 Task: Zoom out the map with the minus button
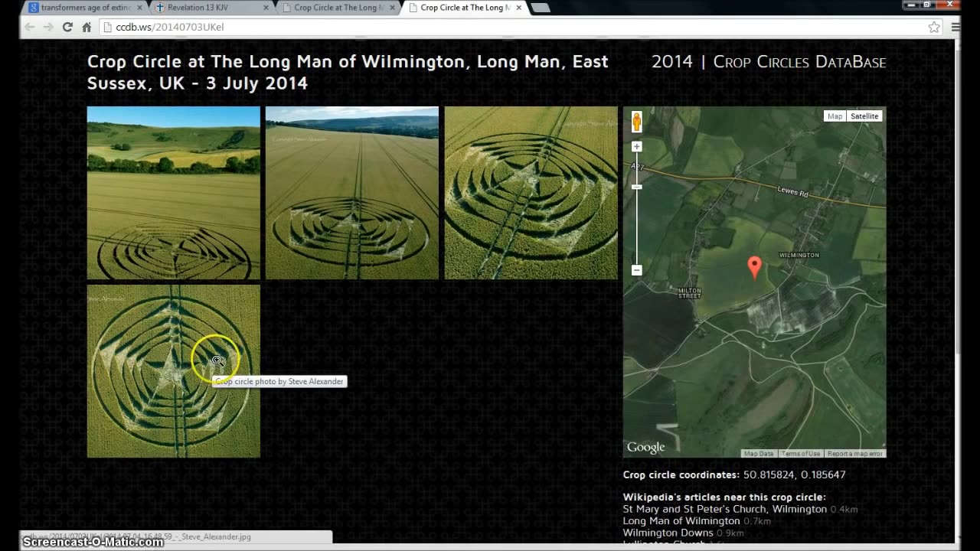pyautogui.click(x=636, y=270)
